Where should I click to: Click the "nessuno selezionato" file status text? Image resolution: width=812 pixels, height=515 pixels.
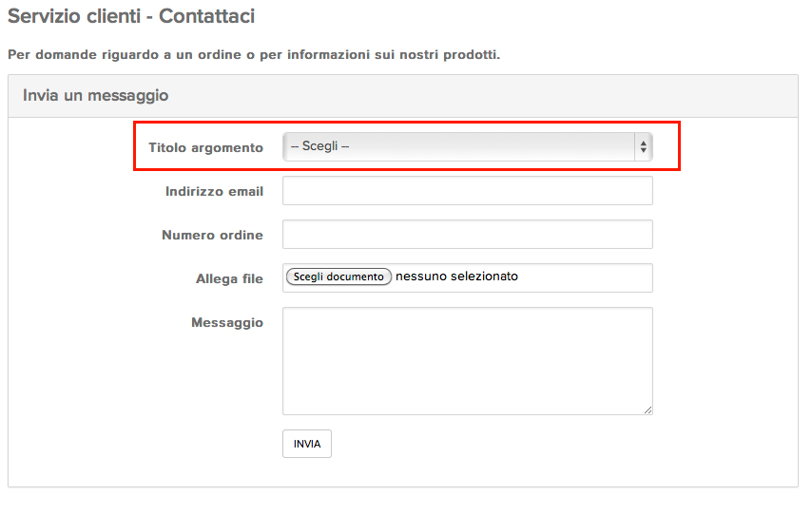[x=456, y=277]
